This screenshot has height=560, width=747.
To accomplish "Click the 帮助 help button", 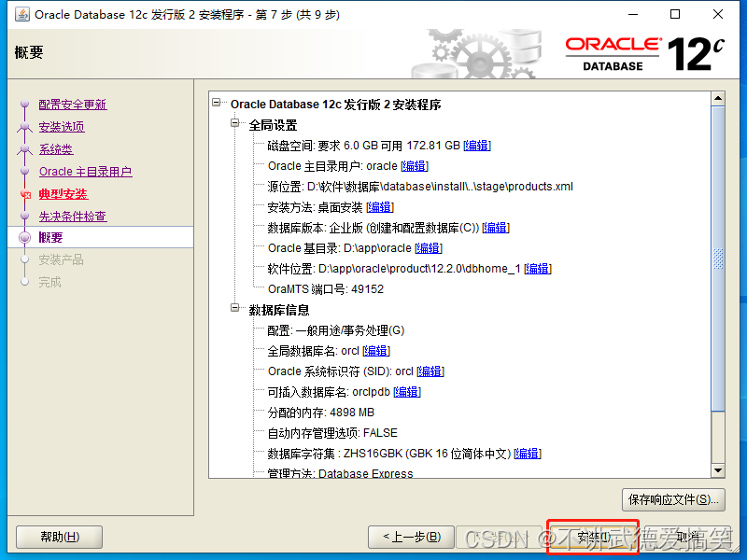I will (60, 538).
